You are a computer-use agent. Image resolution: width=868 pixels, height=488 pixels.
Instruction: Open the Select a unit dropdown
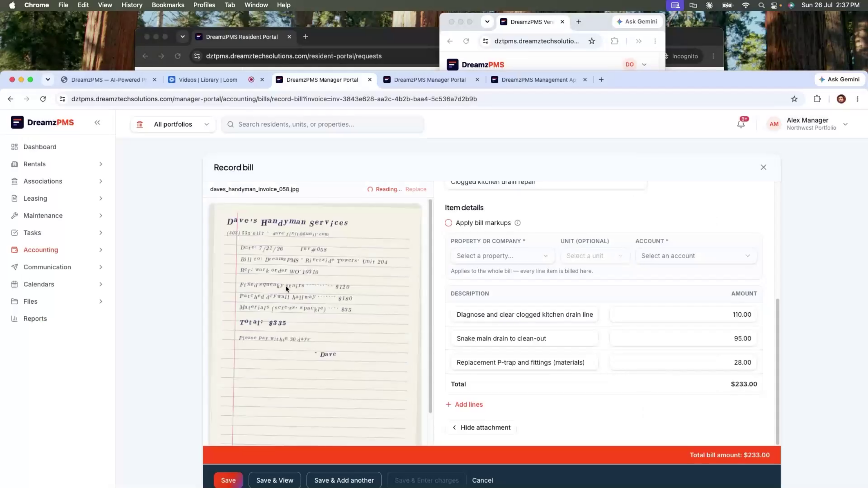595,256
